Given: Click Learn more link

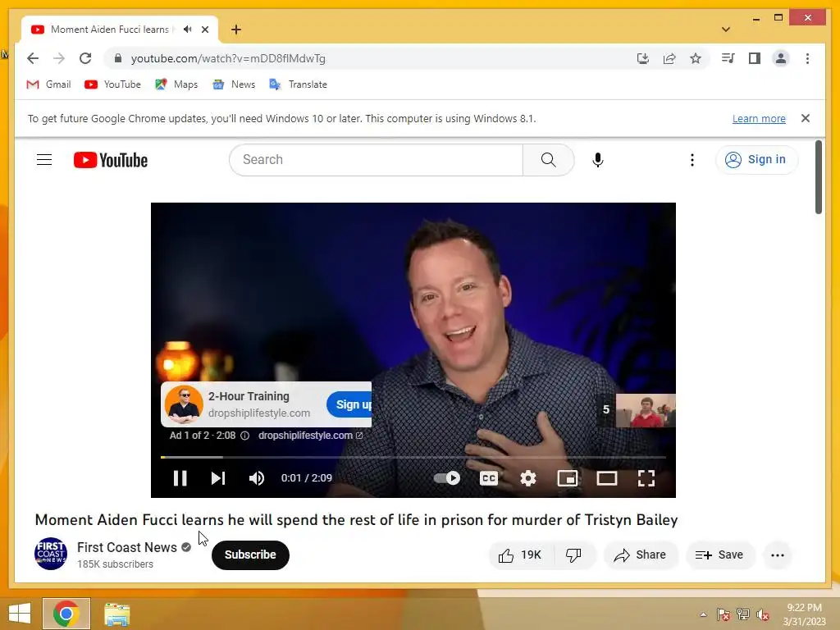Looking at the screenshot, I should click(x=759, y=119).
